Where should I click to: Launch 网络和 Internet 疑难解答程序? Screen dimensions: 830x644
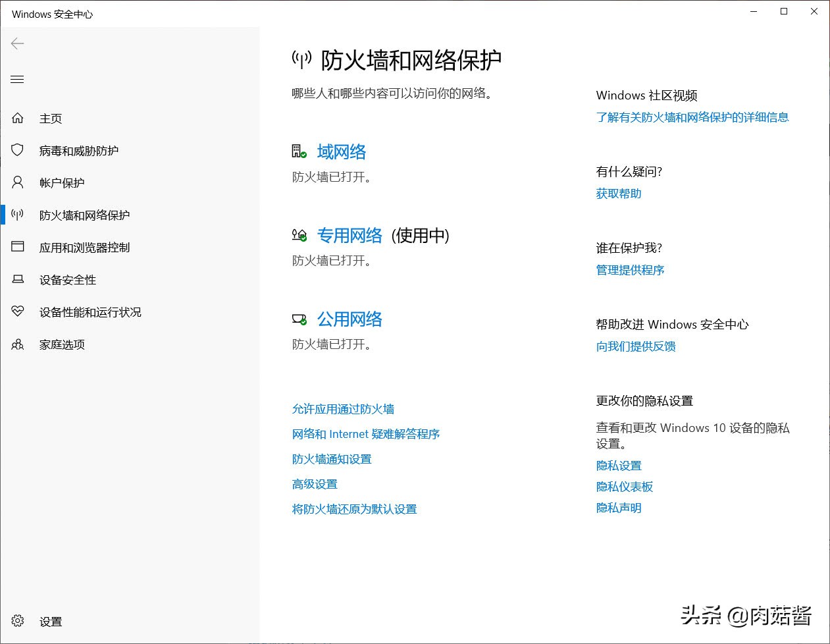pyautogui.click(x=366, y=434)
